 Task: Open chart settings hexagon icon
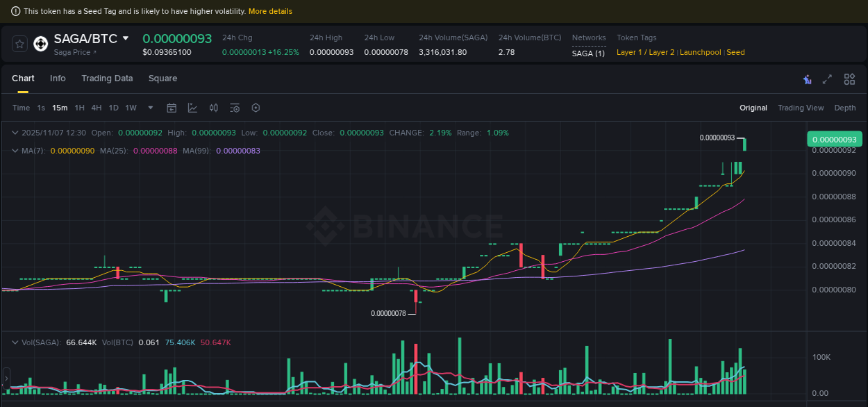256,108
